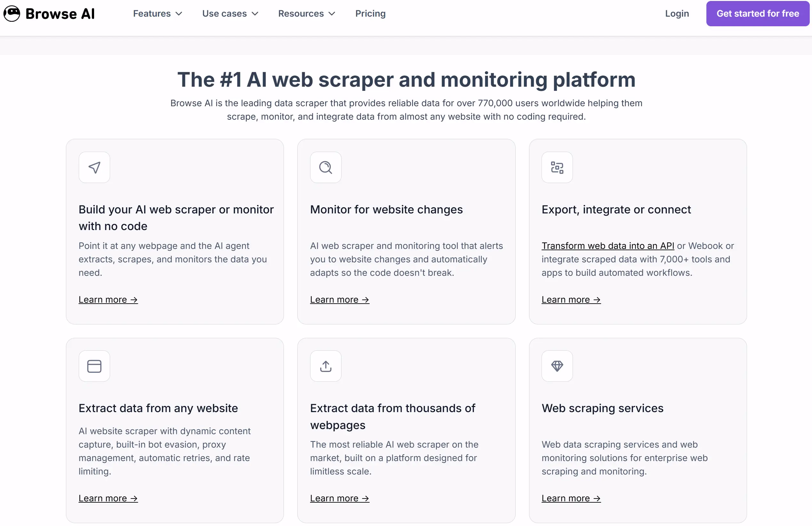The image size is (812, 526).
Task: Open Learn more under Monitor for website changes
Action: (340, 299)
